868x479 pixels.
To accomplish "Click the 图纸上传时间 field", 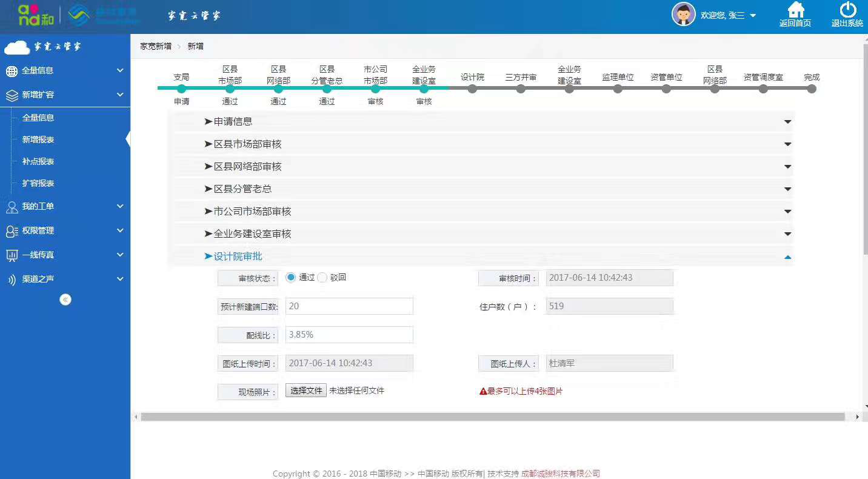I will (349, 363).
